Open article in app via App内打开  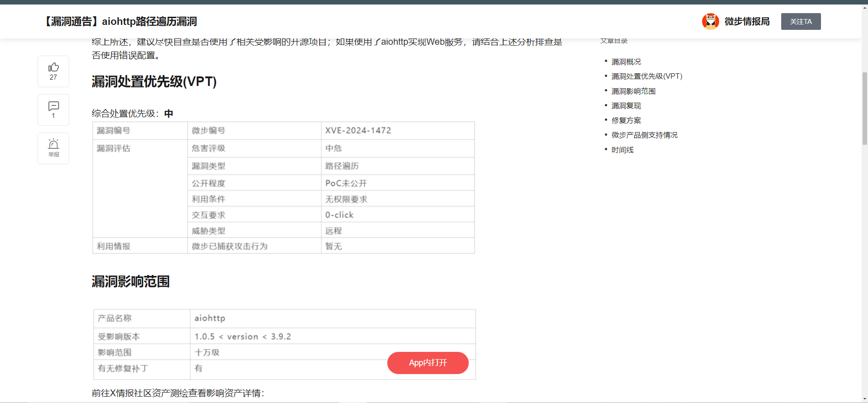(x=428, y=363)
